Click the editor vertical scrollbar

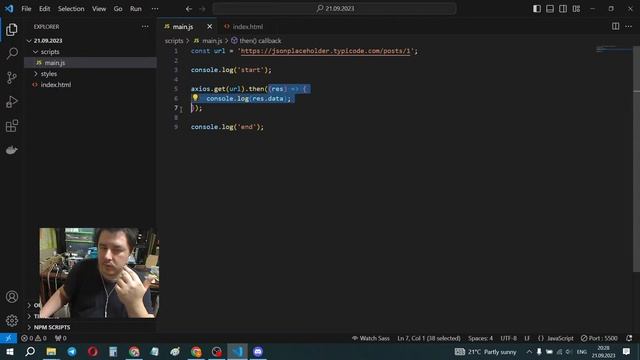(x=636, y=159)
